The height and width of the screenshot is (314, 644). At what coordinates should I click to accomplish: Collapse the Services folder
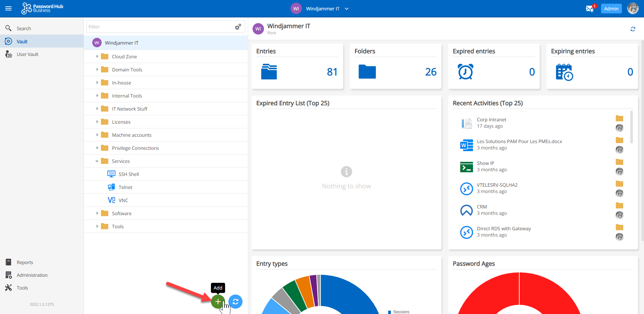tap(97, 161)
